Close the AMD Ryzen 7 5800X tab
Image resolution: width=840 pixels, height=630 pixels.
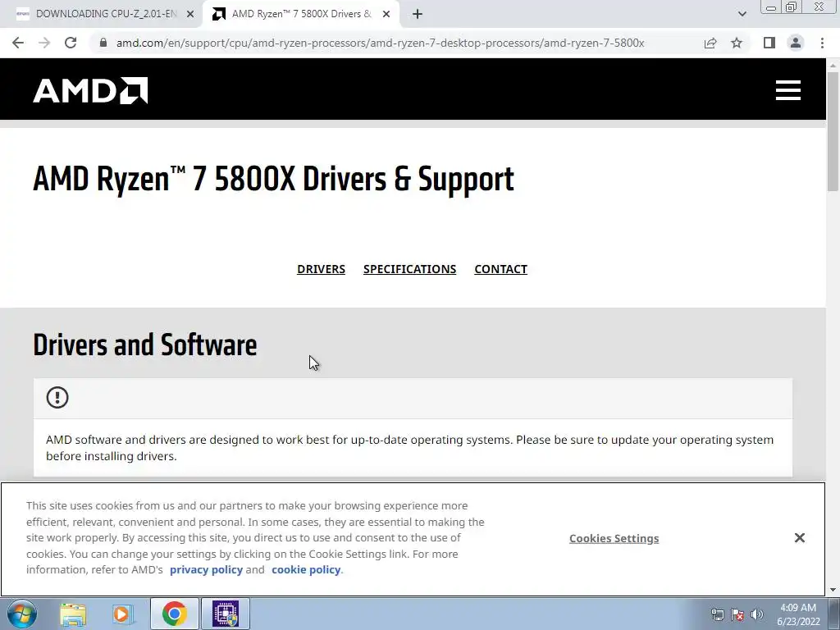(x=386, y=15)
